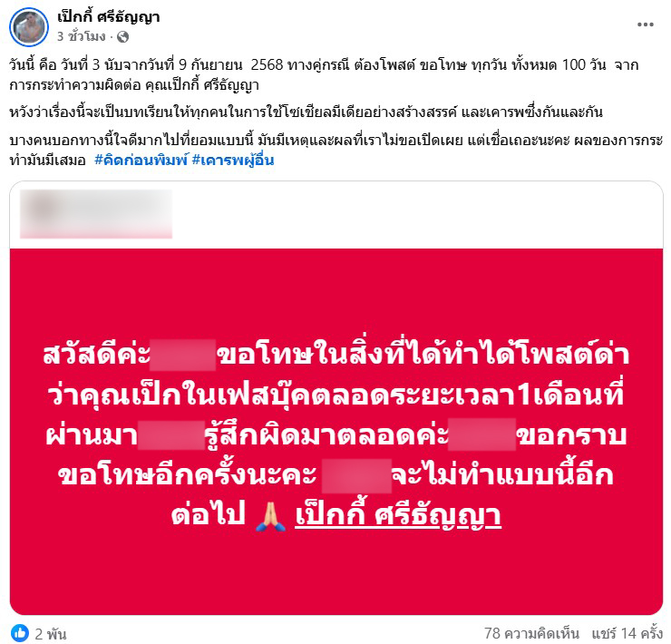Click the author's profile picture

[x=29, y=27]
